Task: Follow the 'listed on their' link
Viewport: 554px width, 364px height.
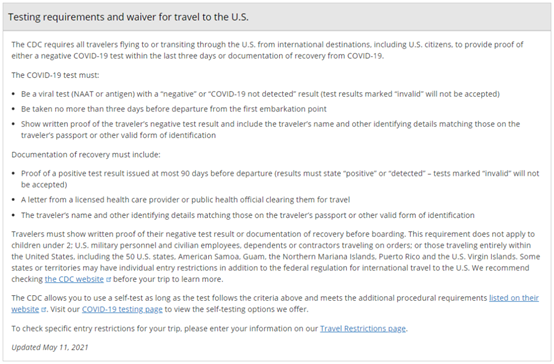Action: [x=514, y=298]
